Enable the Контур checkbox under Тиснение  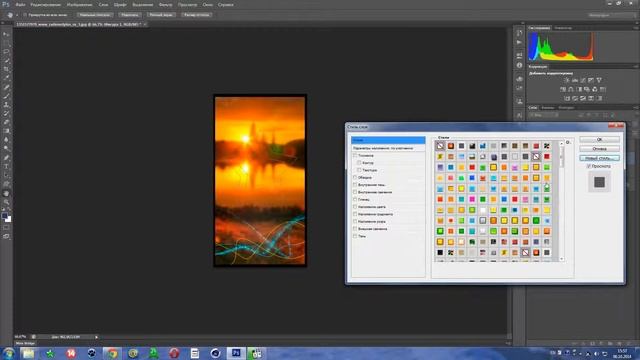(x=359, y=163)
